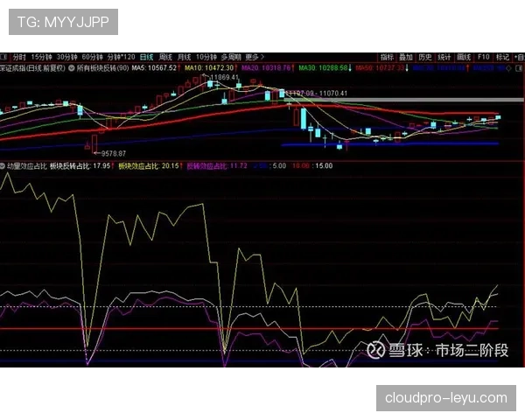Click the 11869.41 high price marker

click(x=225, y=77)
